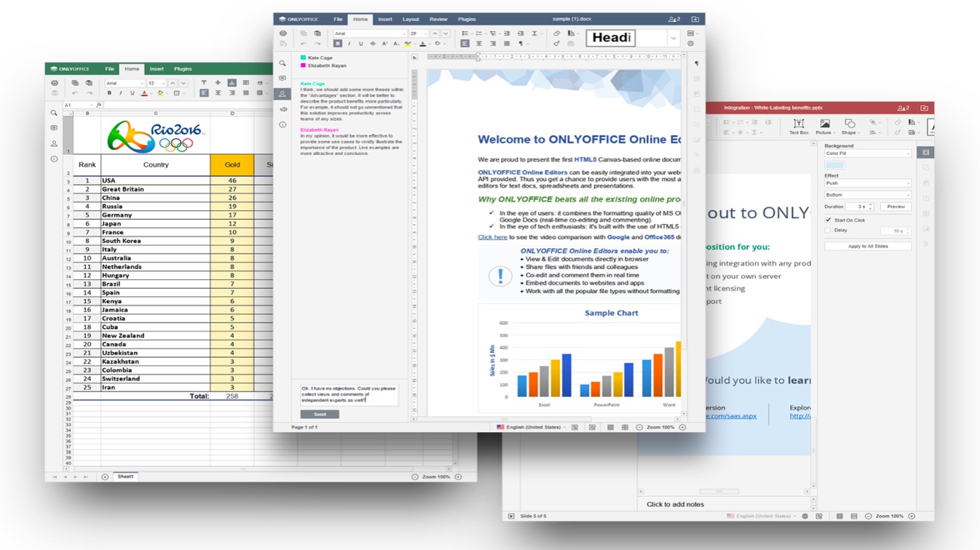Enable the Delay checkbox in slide settings
Viewport: 980px width, 550px height.
[x=829, y=231]
